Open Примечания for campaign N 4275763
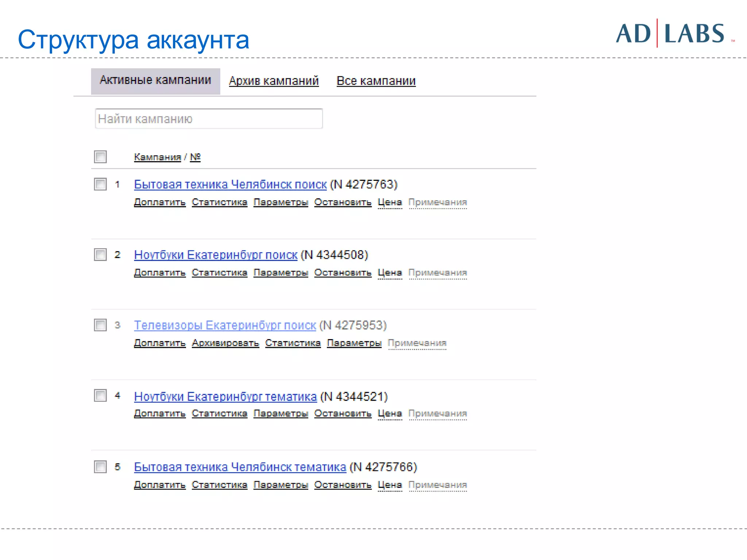Screen dimensions: 747x560 tap(438, 202)
